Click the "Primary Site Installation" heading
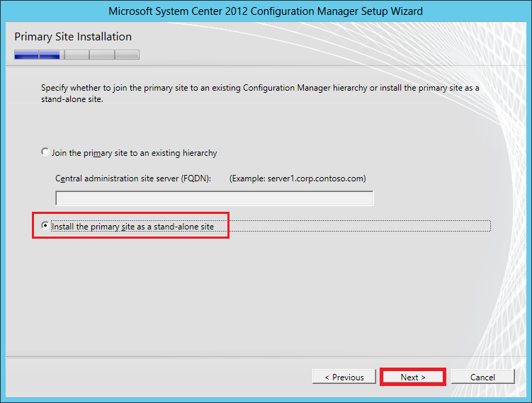Screen dimensions: 532x403 point(73,37)
